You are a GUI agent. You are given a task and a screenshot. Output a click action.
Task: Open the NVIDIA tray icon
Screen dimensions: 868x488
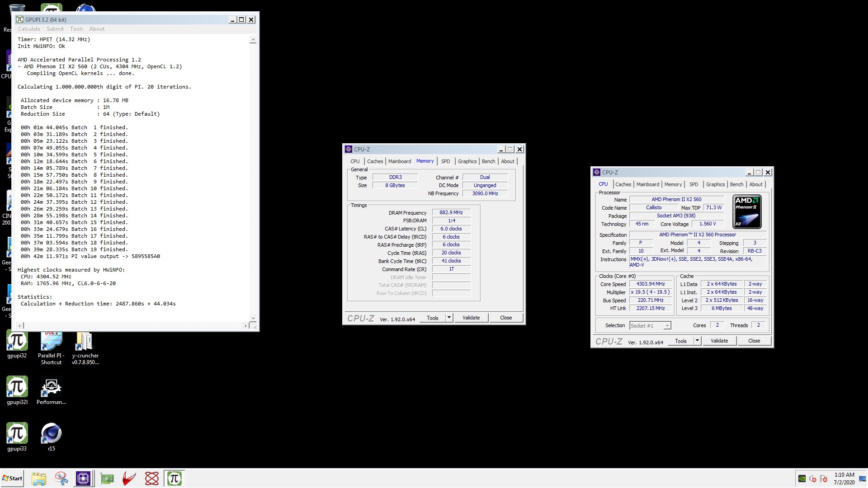(802, 479)
